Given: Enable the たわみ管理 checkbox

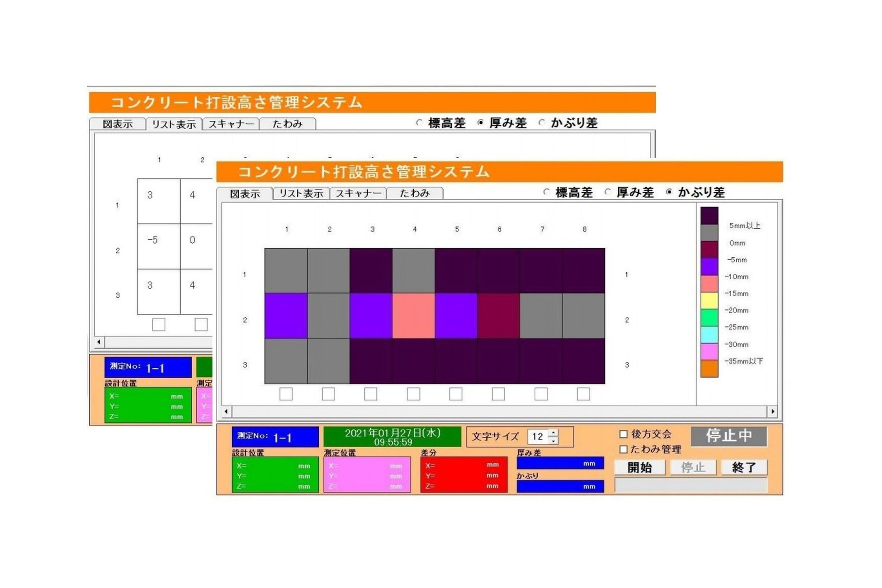Looking at the screenshot, I should (624, 449).
